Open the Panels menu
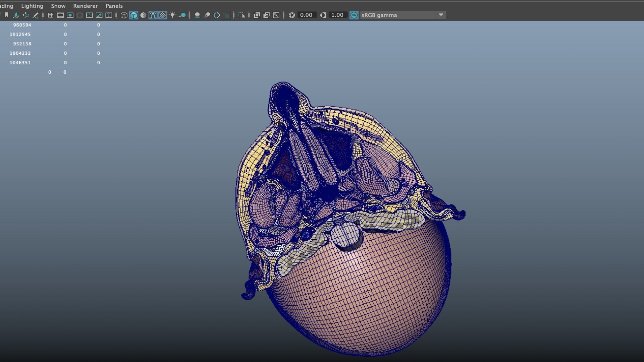 pos(114,6)
